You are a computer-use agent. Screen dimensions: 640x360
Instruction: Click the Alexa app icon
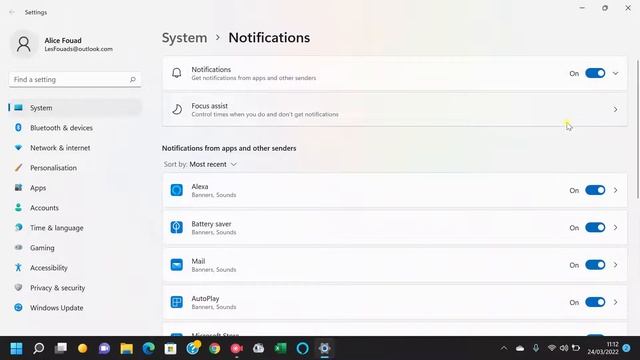tap(176, 190)
